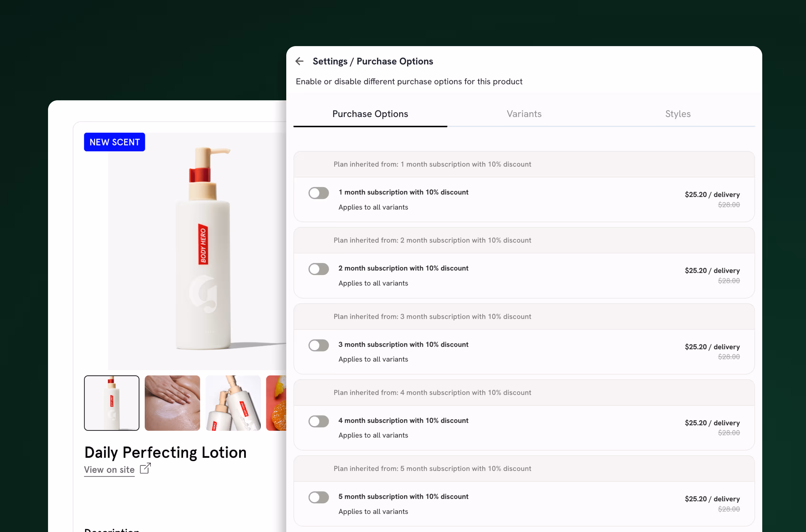Select the first bottle thumbnail

tap(112, 403)
